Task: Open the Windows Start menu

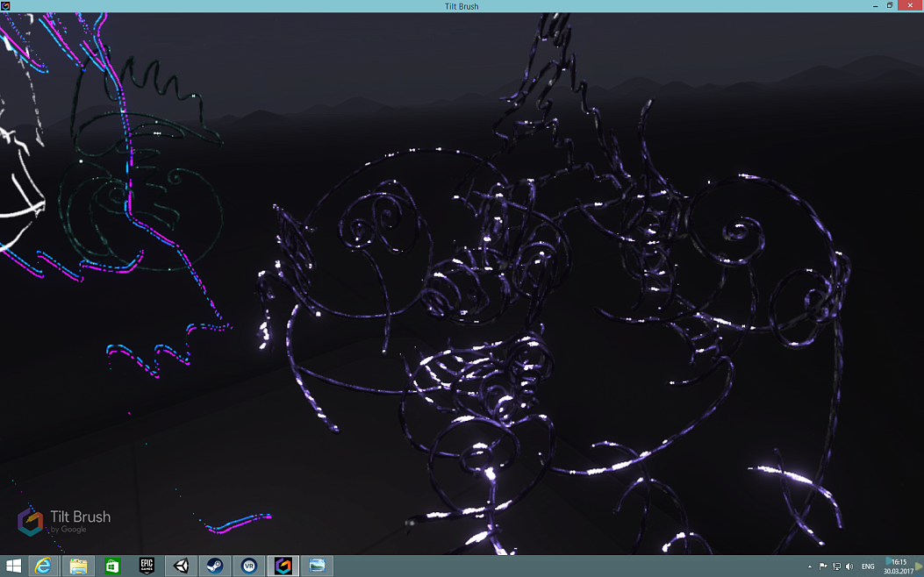Action: click(13, 566)
